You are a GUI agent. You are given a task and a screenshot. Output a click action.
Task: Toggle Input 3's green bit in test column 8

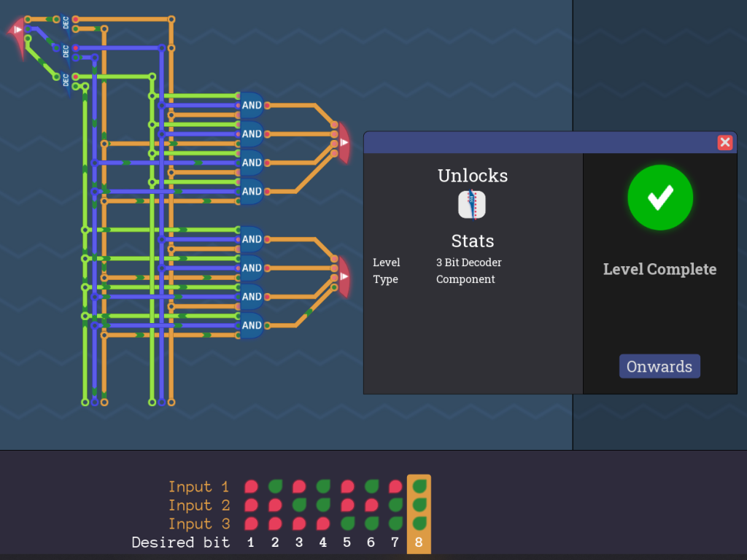pos(419,523)
